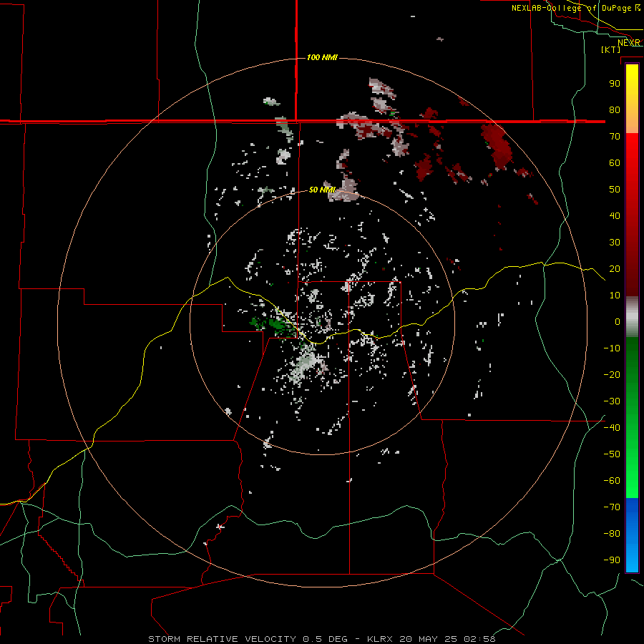Select the 30 scale label
This screenshot has width=644, height=644.
click(x=615, y=243)
